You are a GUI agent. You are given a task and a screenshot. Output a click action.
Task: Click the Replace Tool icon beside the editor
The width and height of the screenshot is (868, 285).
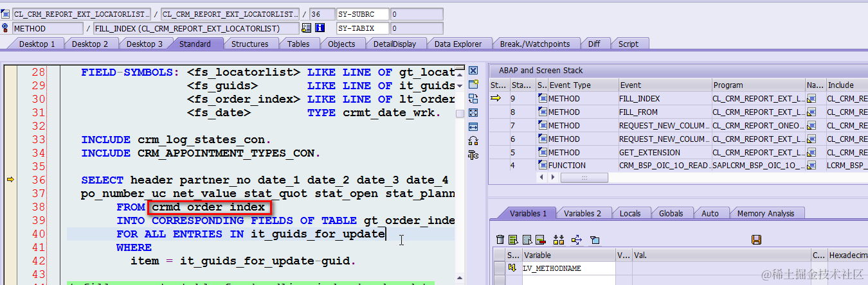click(x=473, y=99)
